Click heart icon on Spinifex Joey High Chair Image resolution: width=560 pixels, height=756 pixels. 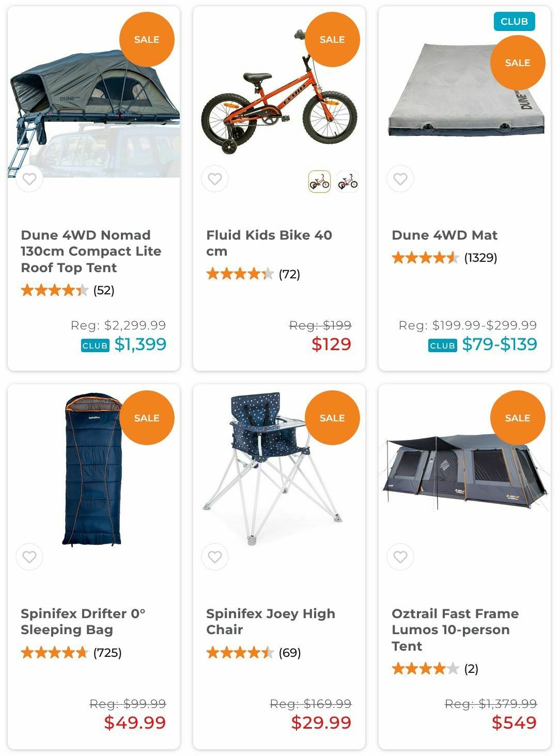point(215,557)
